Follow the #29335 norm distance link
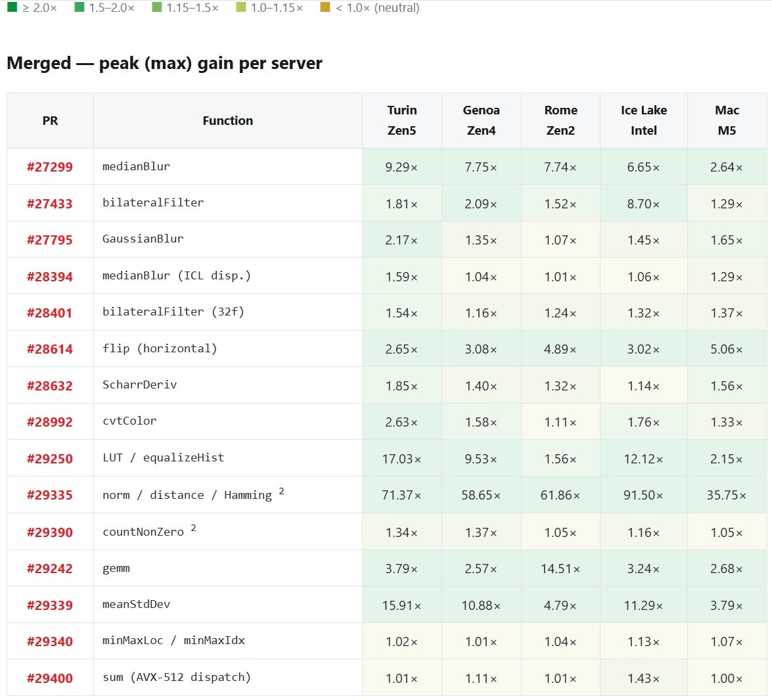Image resolution: width=772 pixels, height=700 pixels. pos(50,495)
